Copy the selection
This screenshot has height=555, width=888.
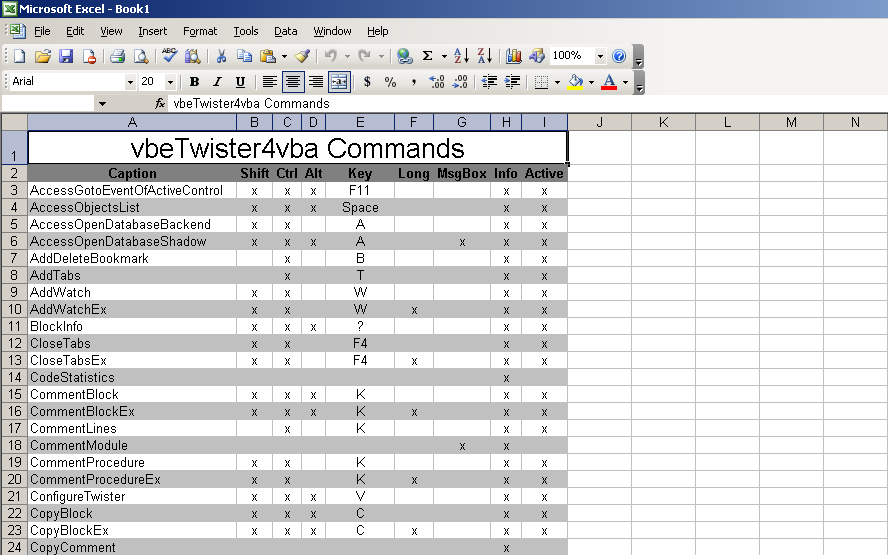tap(244, 56)
